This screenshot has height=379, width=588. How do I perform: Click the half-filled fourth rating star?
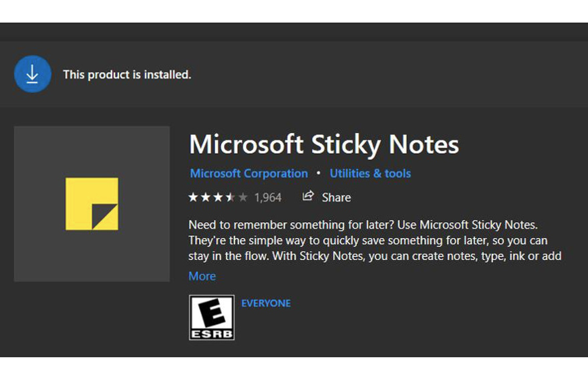click(230, 197)
